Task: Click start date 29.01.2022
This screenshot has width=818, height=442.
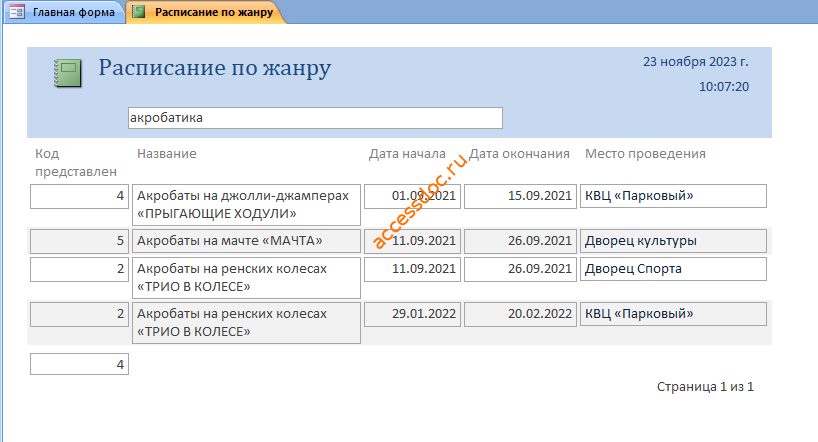Action: point(412,314)
